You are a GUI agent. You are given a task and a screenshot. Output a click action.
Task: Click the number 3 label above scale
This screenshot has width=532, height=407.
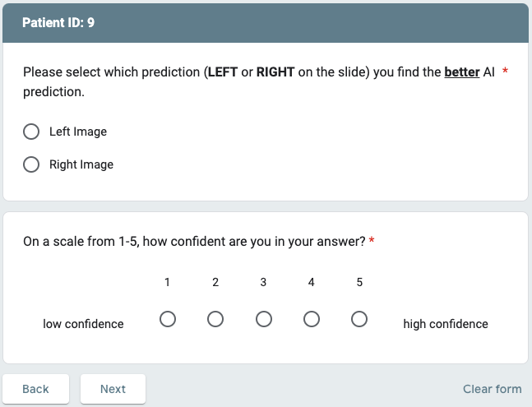pos(263,282)
